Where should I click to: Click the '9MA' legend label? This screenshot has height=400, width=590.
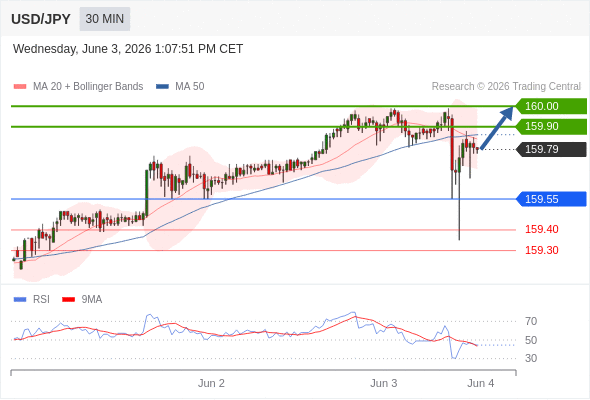pyautogui.click(x=92, y=300)
